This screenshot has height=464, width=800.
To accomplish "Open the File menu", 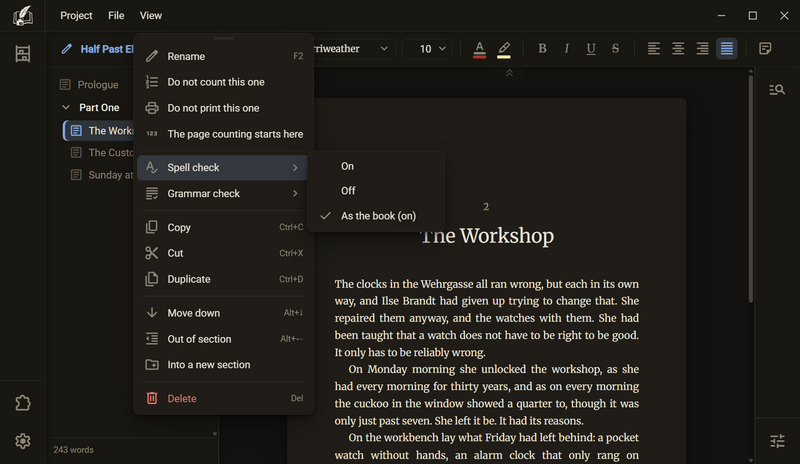I will pos(116,15).
